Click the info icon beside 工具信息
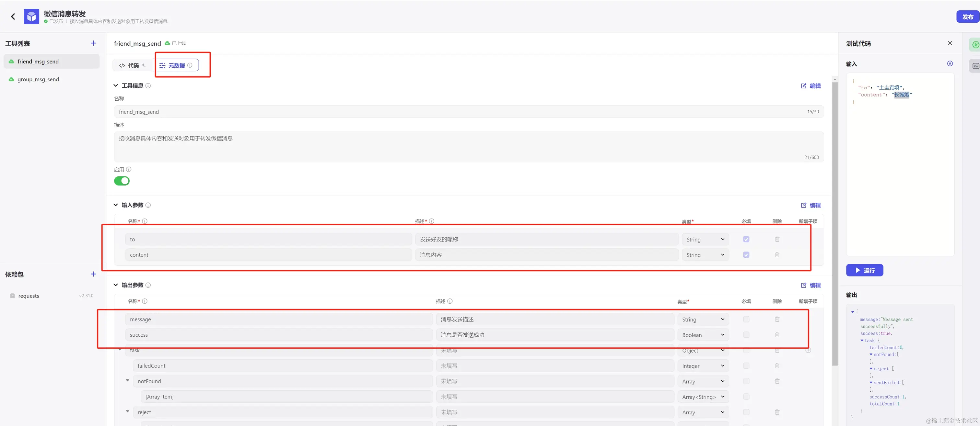980x426 pixels. 148,86
